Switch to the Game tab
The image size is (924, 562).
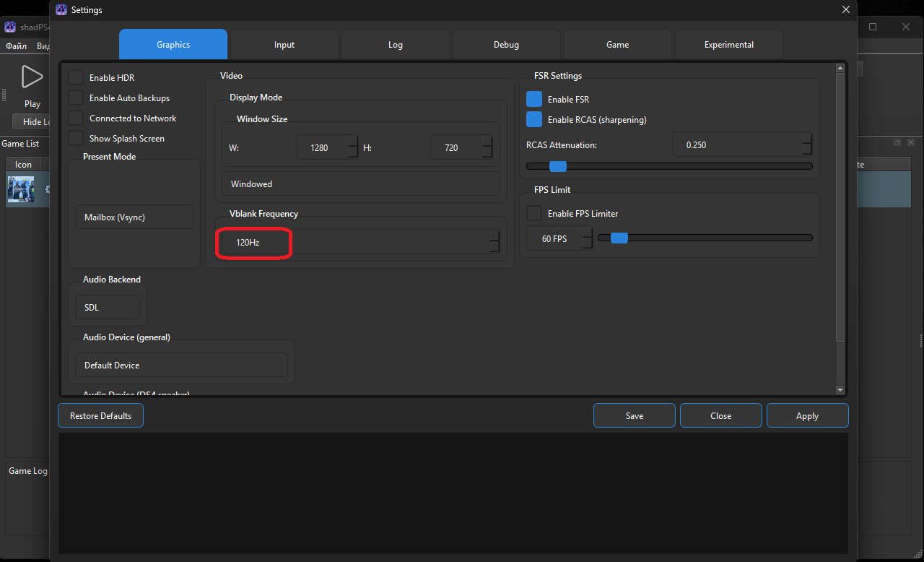coord(617,44)
